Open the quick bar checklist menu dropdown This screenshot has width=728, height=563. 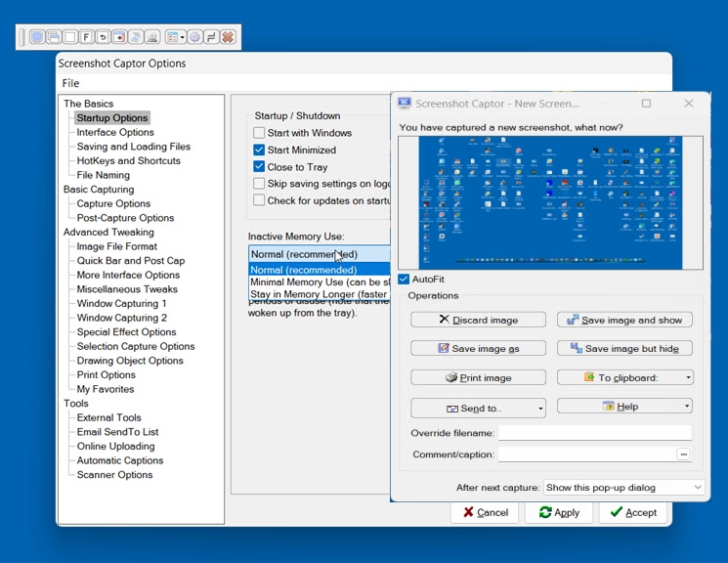point(176,37)
